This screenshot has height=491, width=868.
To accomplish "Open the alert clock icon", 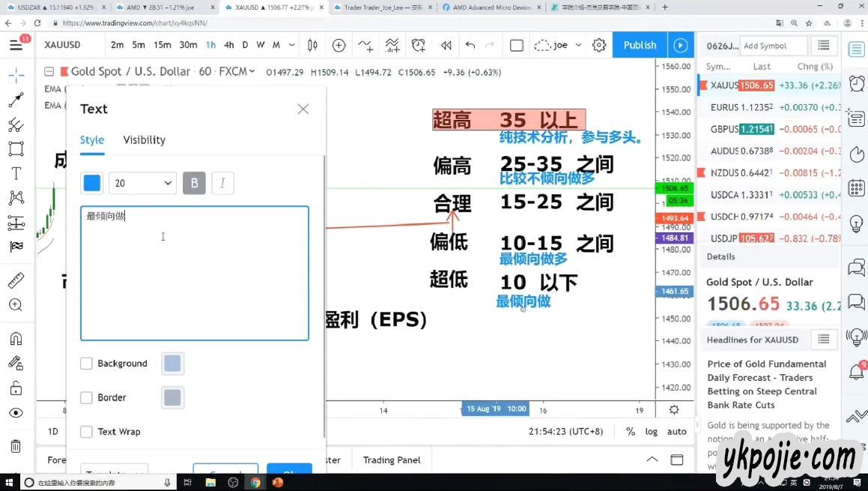I will coord(418,45).
